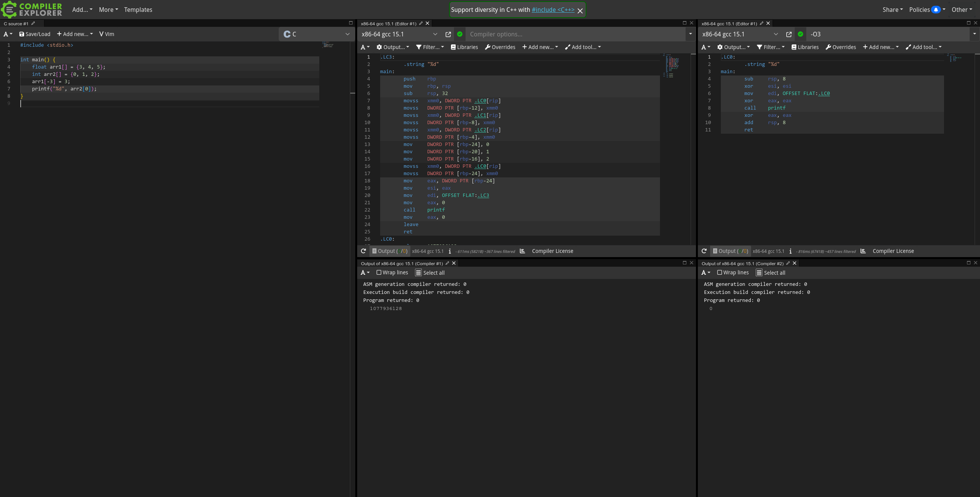Viewport: 980px width, 497px height.
Task: Toggle Vim mode in editor
Action: 106,34
